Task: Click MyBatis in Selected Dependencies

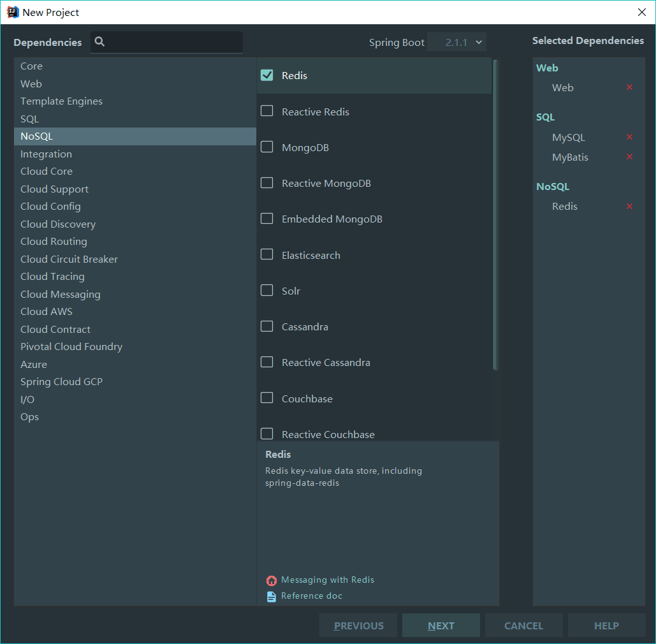Action: (570, 157)
